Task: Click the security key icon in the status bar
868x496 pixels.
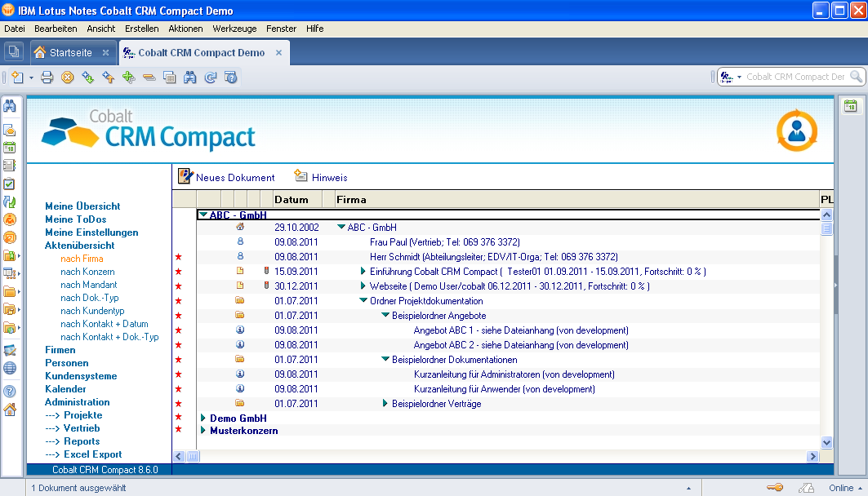Action: click(x=775, y=488)
